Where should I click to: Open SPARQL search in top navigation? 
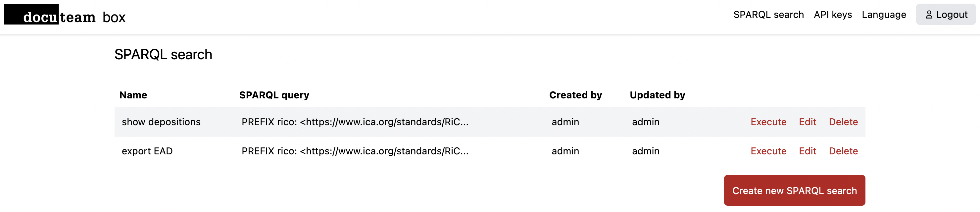tap(768, 15)
